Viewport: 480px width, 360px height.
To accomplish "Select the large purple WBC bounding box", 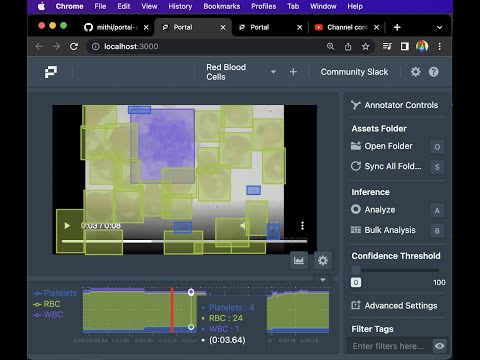I will (x=163, y=146).
